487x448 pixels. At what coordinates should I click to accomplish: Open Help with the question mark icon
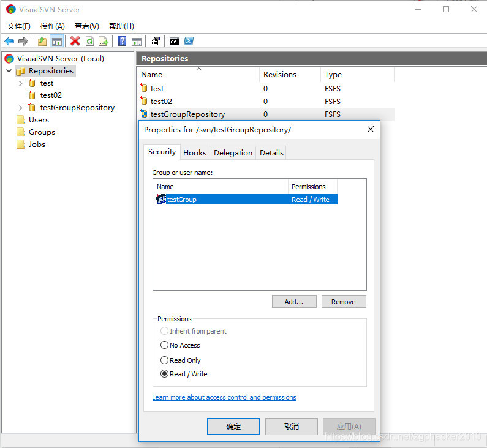(x=123, y=41)
